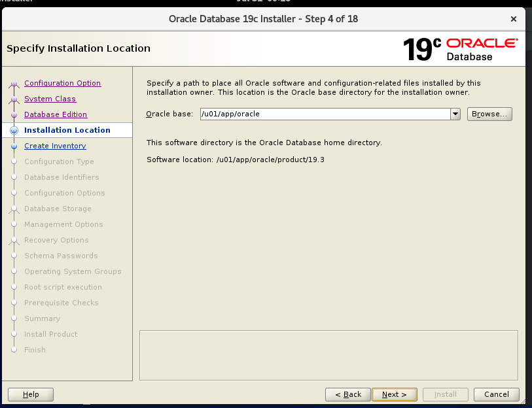Click the Recovery Options step label

click(x=56, y=240)
